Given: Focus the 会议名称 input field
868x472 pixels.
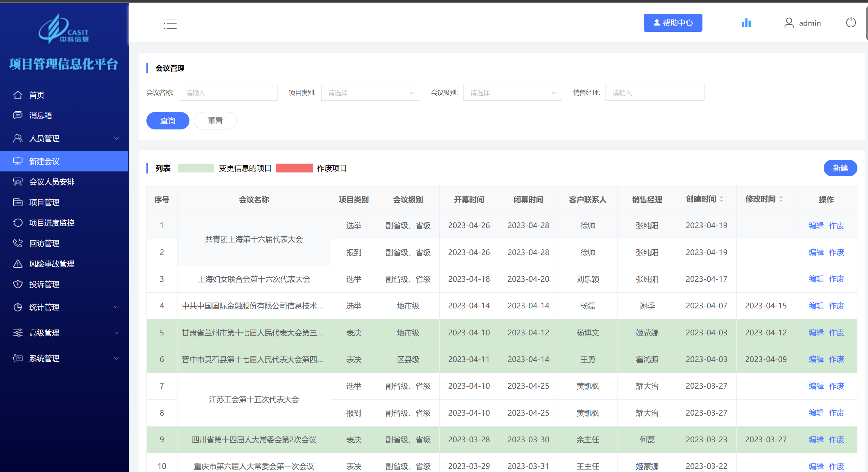Looking at the screenshot, I should point(228,93).
